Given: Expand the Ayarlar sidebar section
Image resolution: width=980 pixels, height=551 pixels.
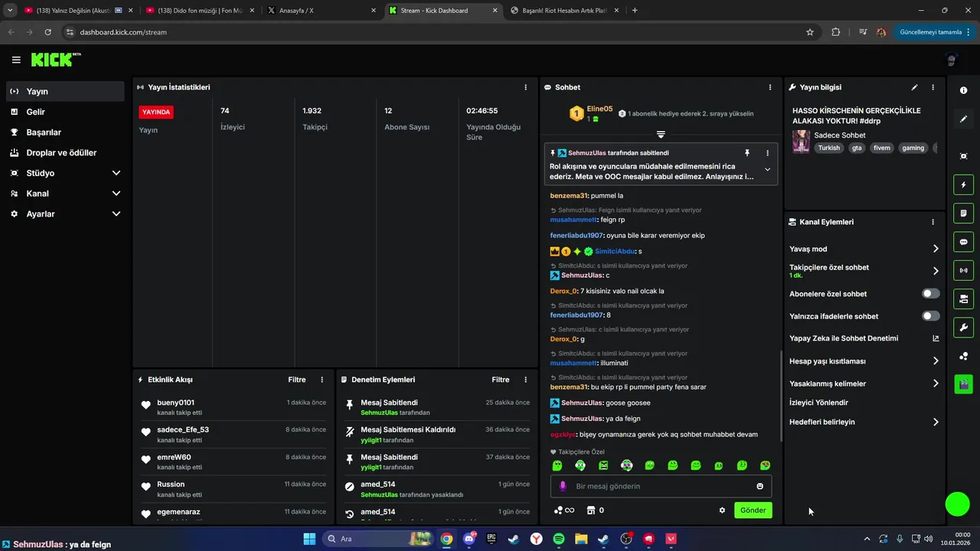Looking at the screenshot, I should pyautogui.click(x=65, y=214).
